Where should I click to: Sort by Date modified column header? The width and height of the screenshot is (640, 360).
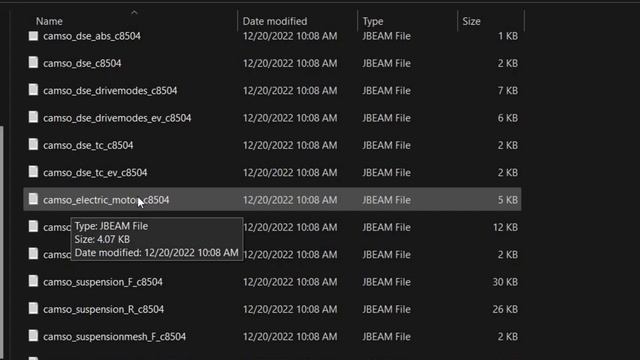pyautogui.click(x=275, y=21)
